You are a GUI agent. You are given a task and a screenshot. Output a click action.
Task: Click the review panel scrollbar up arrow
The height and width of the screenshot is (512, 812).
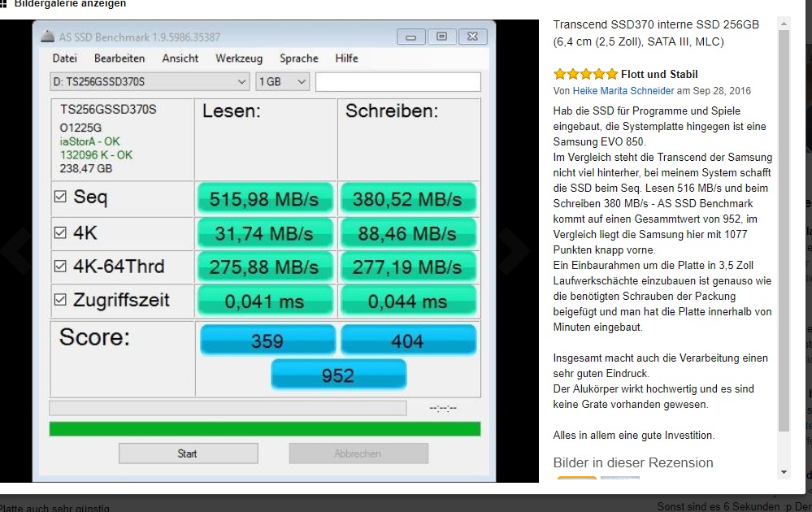[784, 24]
